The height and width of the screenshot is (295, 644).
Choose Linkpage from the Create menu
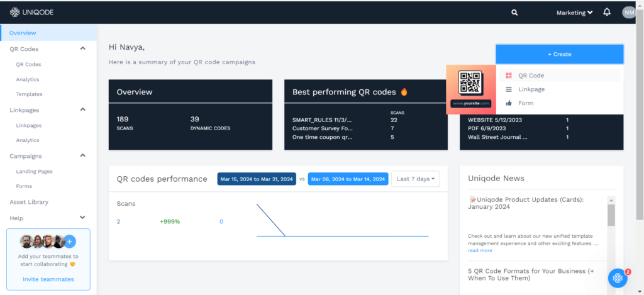coord(531,89)
